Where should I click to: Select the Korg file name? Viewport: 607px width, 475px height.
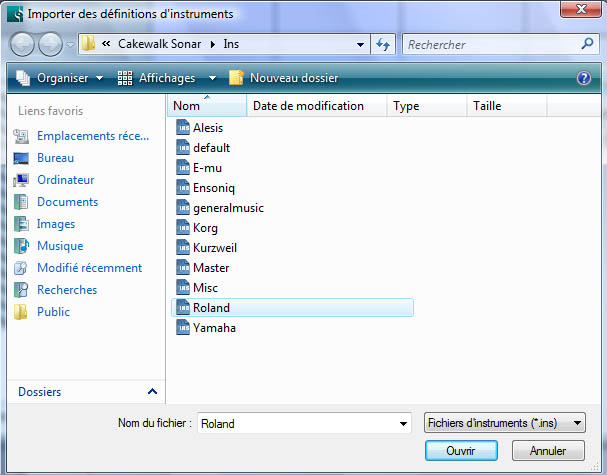click(x=205, y=228)
